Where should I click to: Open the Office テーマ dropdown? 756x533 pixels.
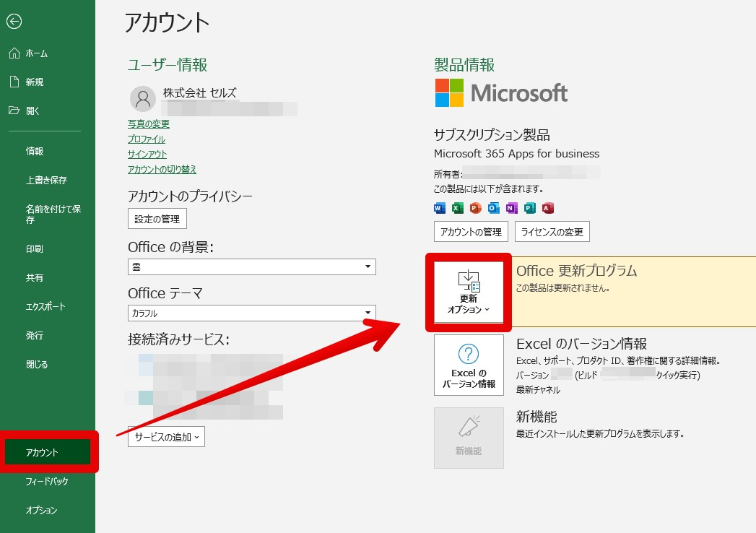tap(252, 313)
